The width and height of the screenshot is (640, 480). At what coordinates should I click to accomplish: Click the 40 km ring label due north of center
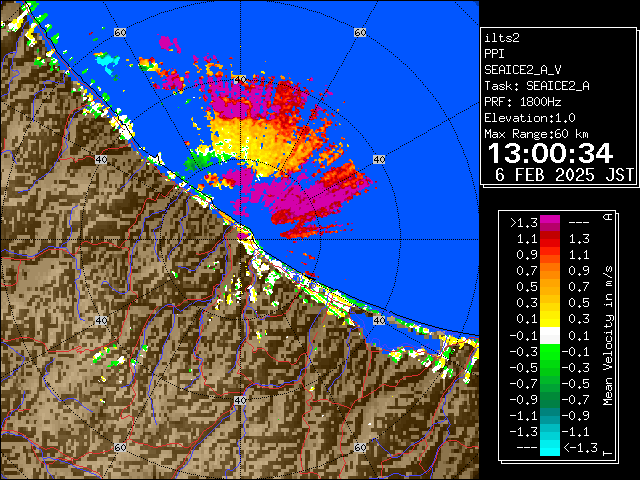coord(240,79)
